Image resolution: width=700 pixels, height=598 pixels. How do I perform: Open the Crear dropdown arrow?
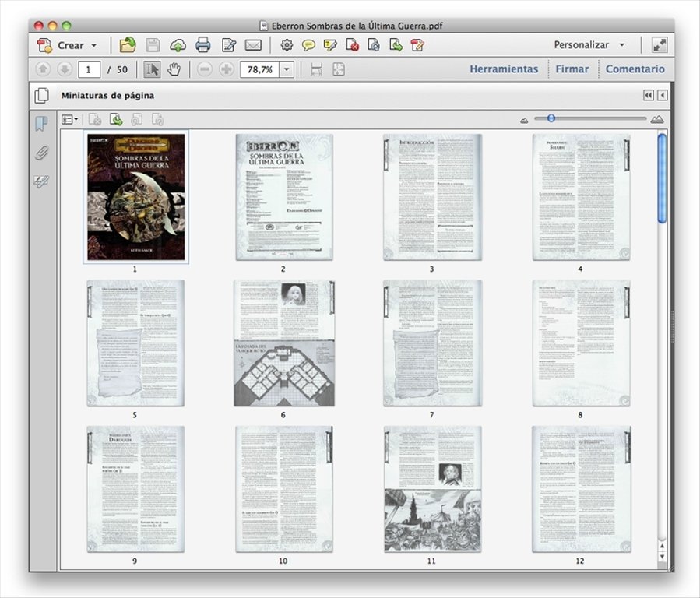tap(93, 45)
